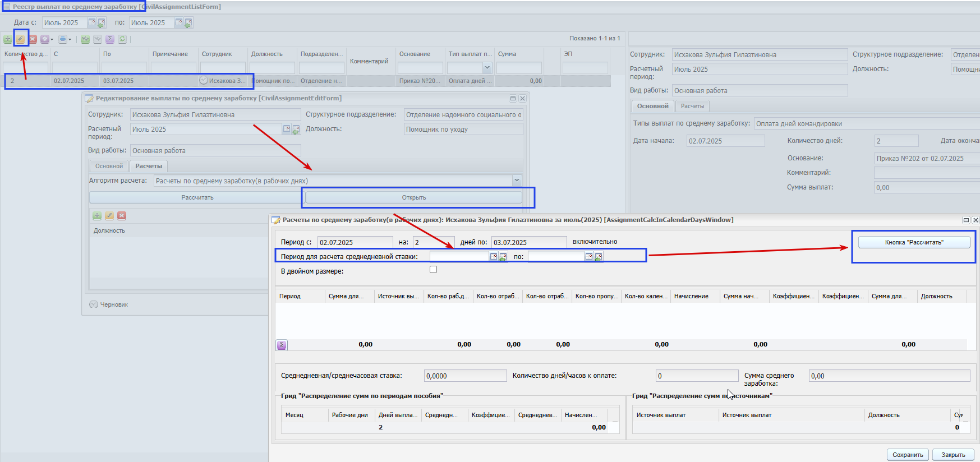Open calendar picker for 'Дата с' field
The height and width of the screenshot is (462, 980).
pos(92,22)
